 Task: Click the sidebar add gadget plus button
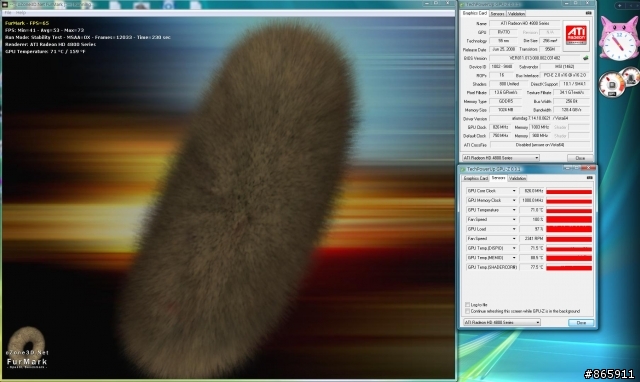point(620,5)
